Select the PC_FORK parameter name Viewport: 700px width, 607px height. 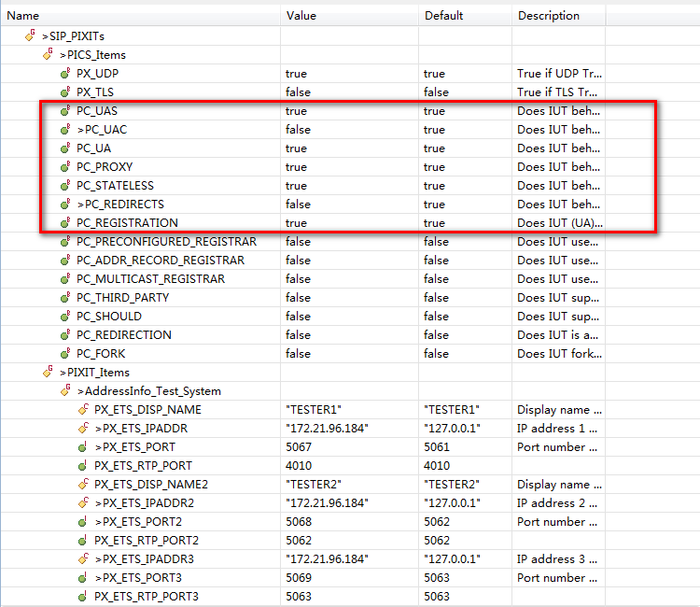101,353
